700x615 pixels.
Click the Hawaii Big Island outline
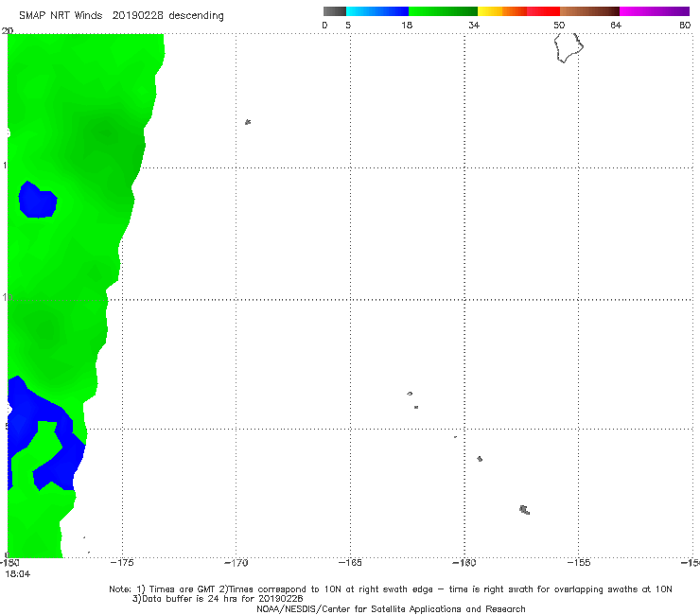point(569,48)
